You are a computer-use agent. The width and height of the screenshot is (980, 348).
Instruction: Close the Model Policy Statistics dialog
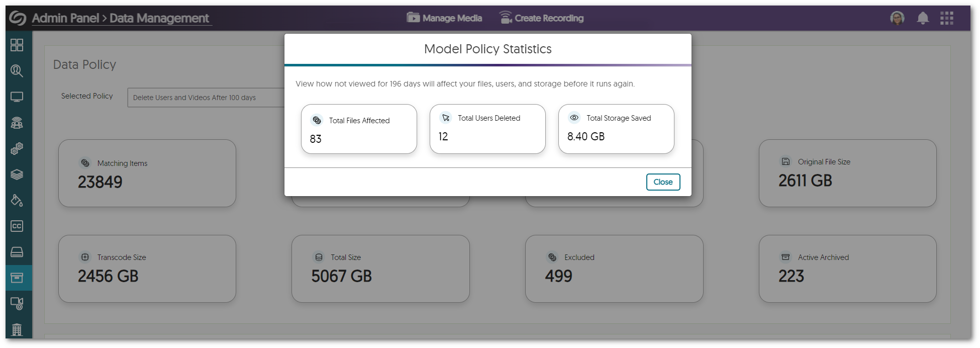tap(662, 182)
